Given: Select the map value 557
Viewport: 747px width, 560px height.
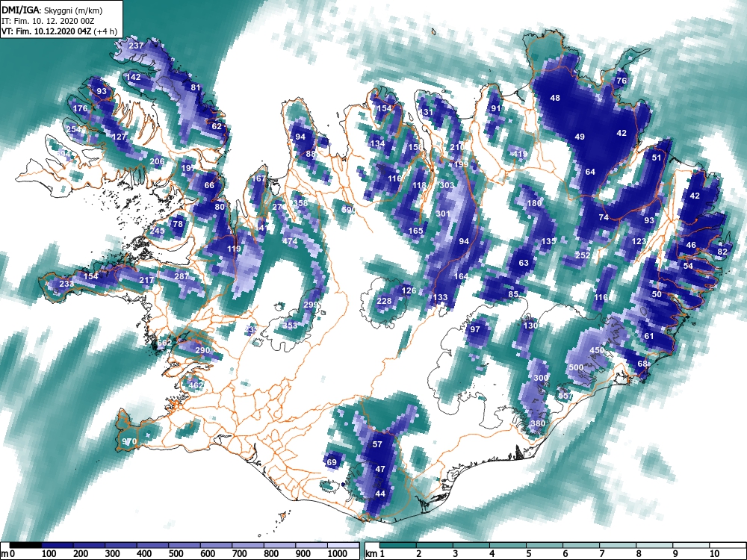Looking at the screenshot, I should [x=565, y=396].
